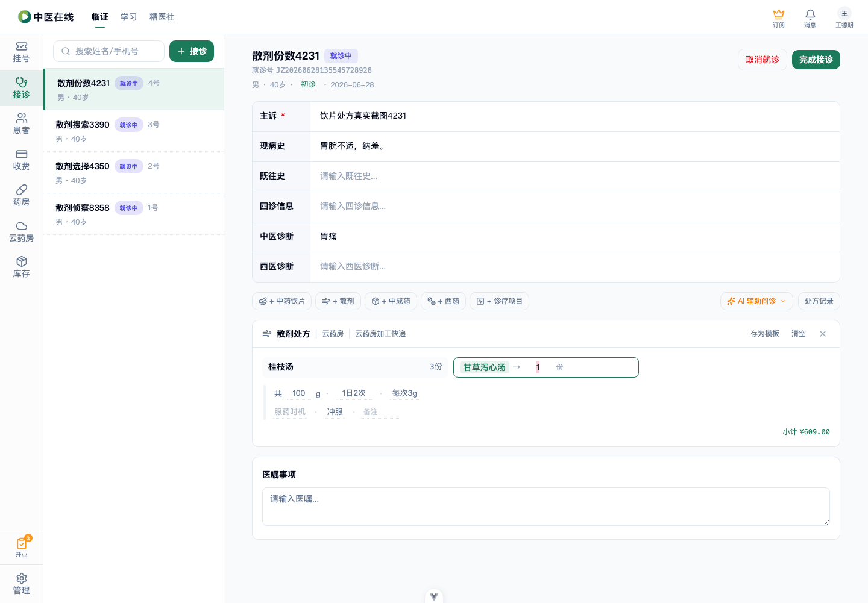The width and height of the screenshot is (868, 603).
Task: Focus the 搜索姓名/手机号 search box
Action: pos(108,51)
